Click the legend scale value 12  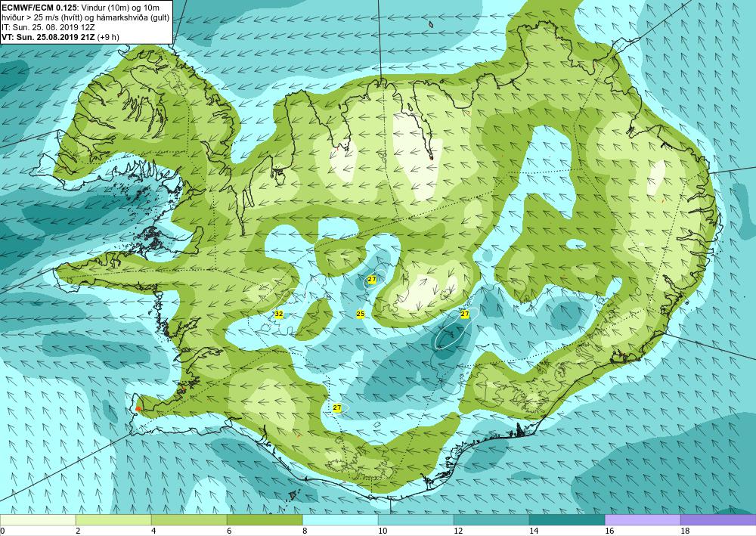pyautogui.click(x=458, y=531)
